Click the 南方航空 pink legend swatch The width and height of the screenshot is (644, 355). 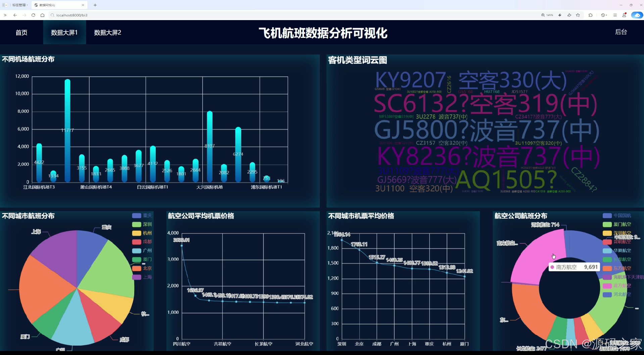click(607, 286)
